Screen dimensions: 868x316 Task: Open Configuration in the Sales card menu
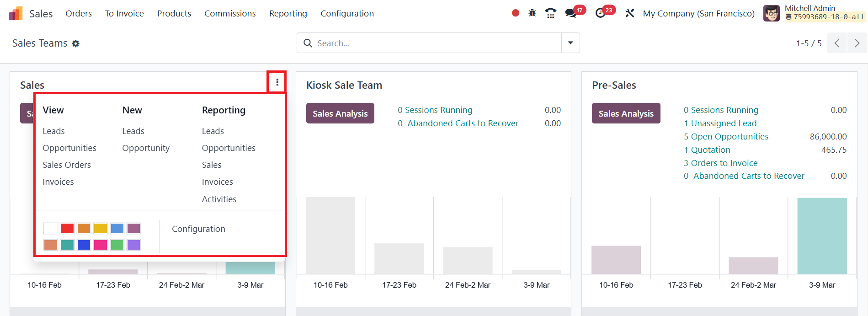click(x=198, y=229)
